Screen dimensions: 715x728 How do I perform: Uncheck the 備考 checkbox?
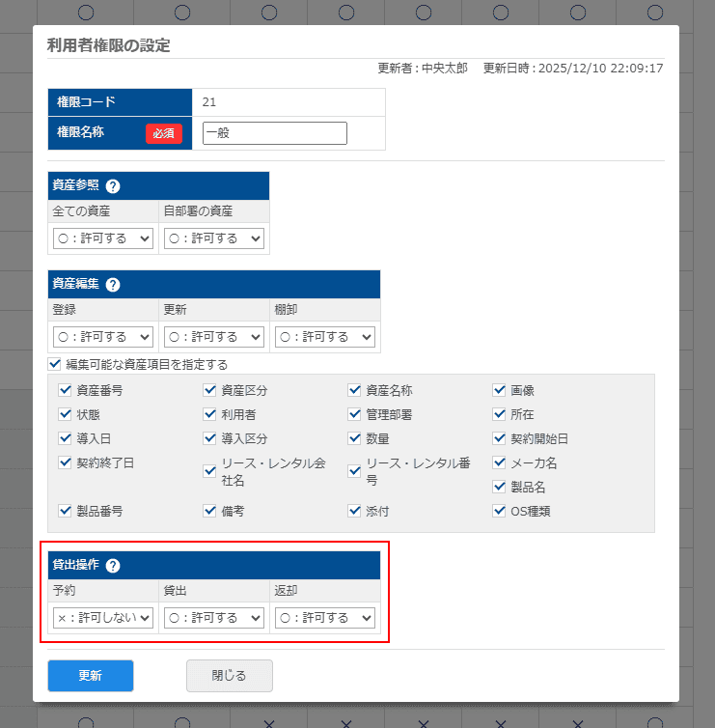click(x=210, y=512)
